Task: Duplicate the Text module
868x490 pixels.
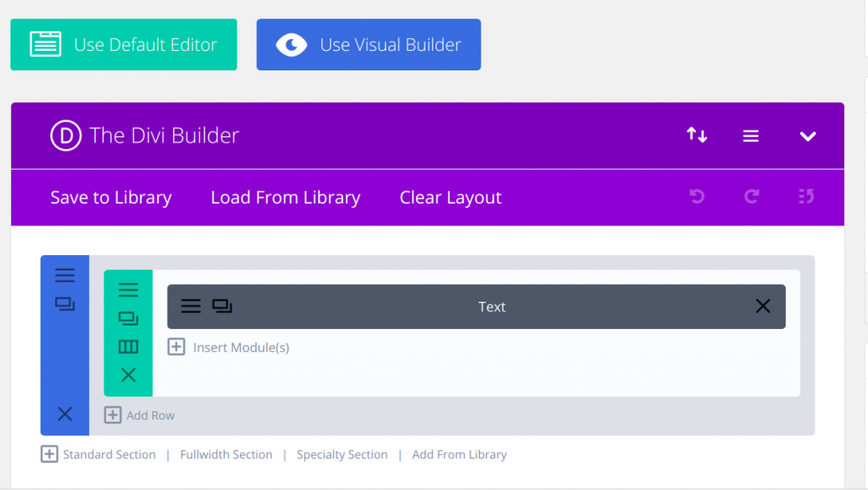Action: pyautogui.click(x=222, y=306)
